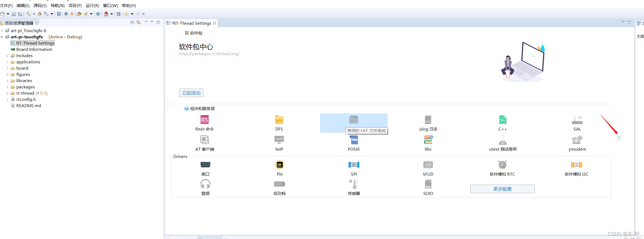Screen dimensions: 644x239
Task: Click the blue monitor terminal toolbar icon
Action: click(59, 14)
